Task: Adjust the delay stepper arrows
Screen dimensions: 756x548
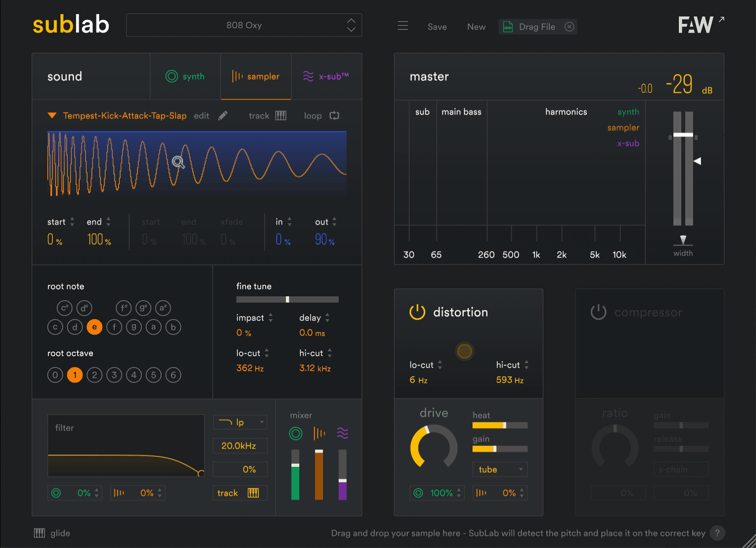Action: [x=327, y=318]
